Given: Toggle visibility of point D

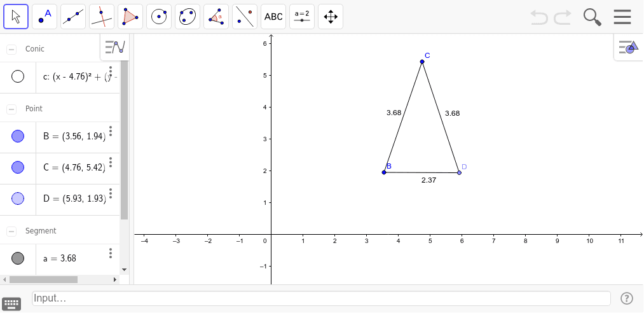Looking at the screenshot, I should point(18,198).
